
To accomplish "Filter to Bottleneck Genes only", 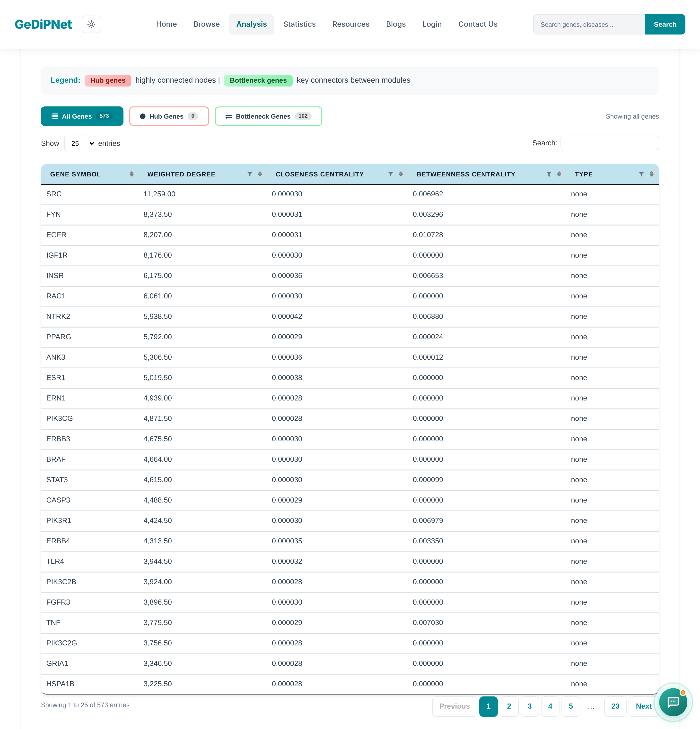I will [x=268, y=116].
